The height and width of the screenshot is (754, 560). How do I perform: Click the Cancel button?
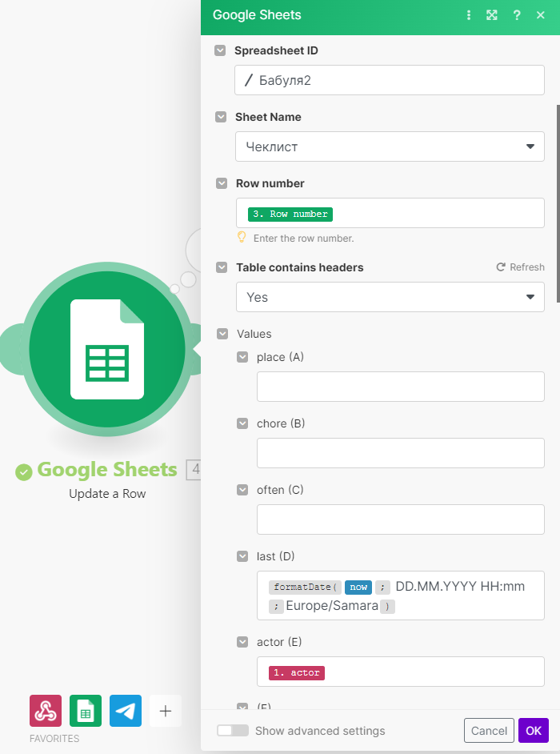pyautogui.click(x=489, y=731)
